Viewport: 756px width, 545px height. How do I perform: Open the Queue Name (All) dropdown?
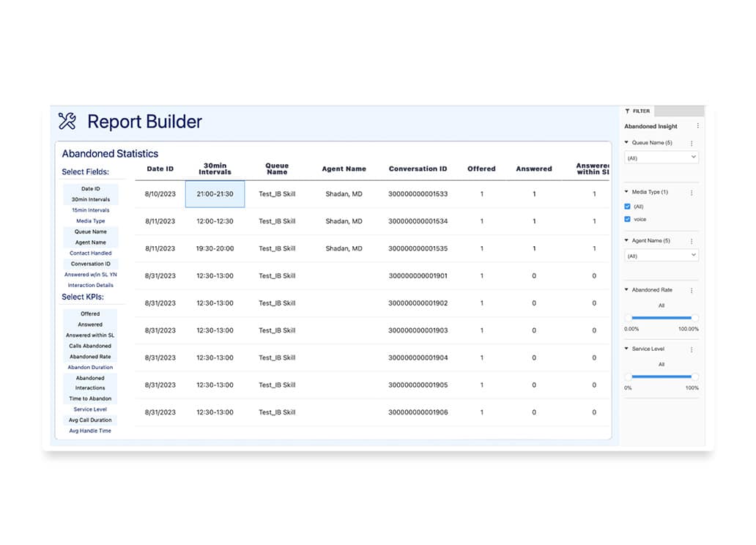pos(661,157)
